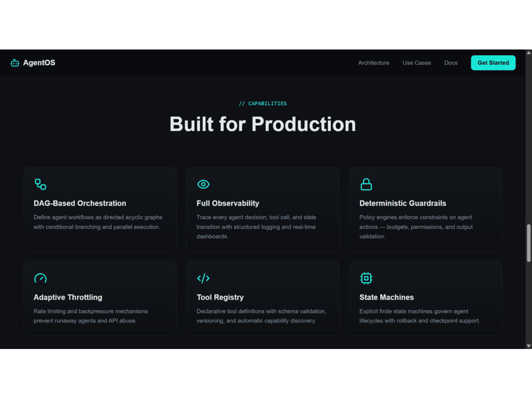Click the 'Define agent workflows as directed' description

[98, 222]
